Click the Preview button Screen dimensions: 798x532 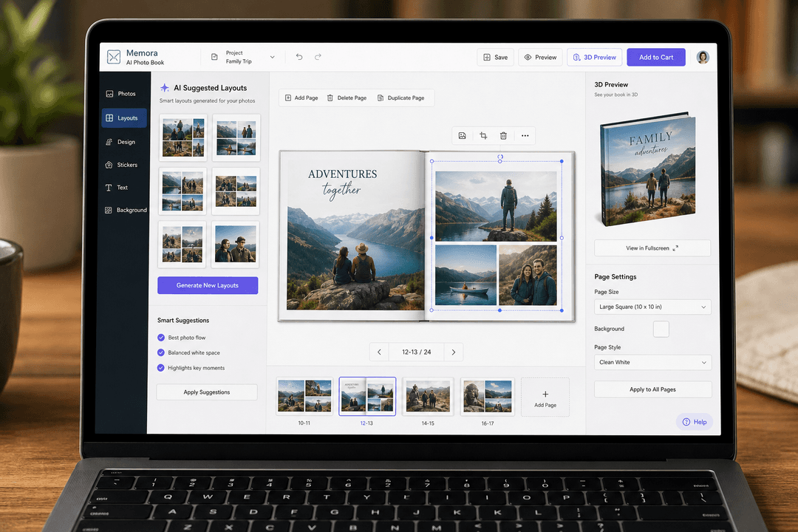(540, 57)
